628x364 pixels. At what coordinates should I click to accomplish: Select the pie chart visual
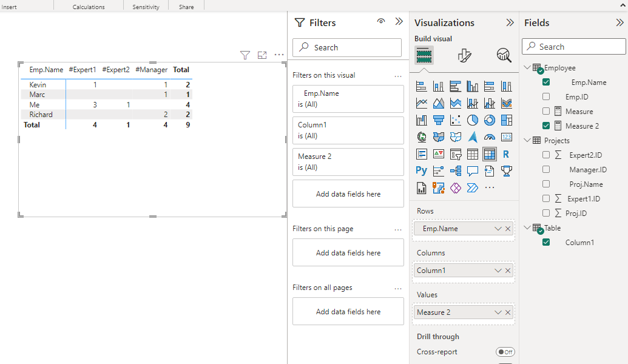473,120
